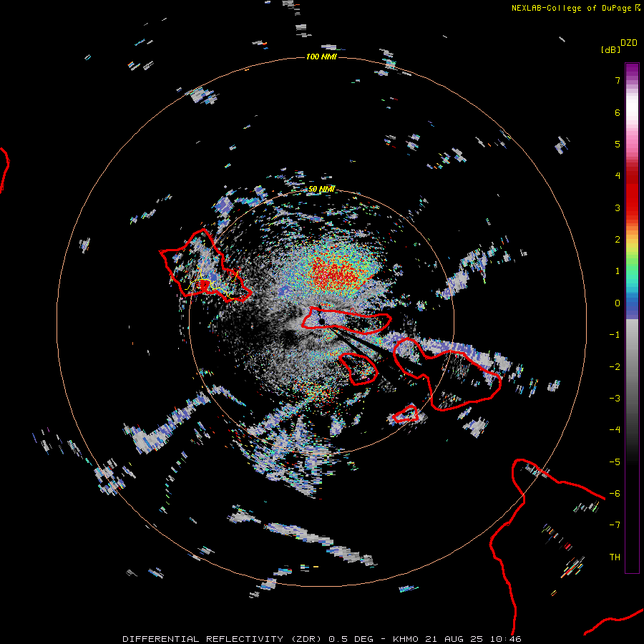Click the -2 value on the color scale
Screen dimensions: 644x644
click(x=615, y=367)
